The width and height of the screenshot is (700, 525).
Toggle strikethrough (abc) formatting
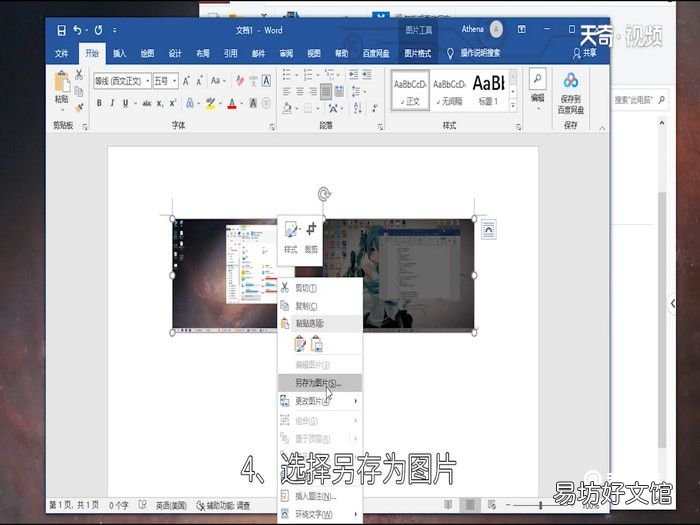147,103
